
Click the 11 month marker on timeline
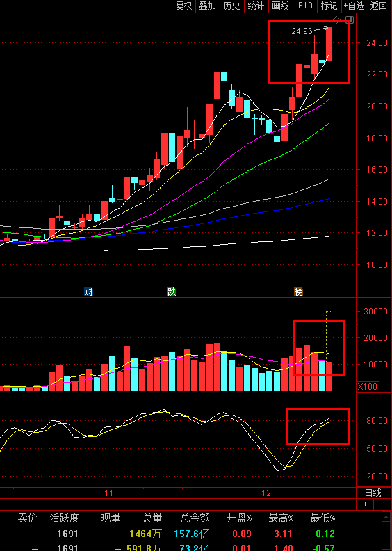click(108, 493)
